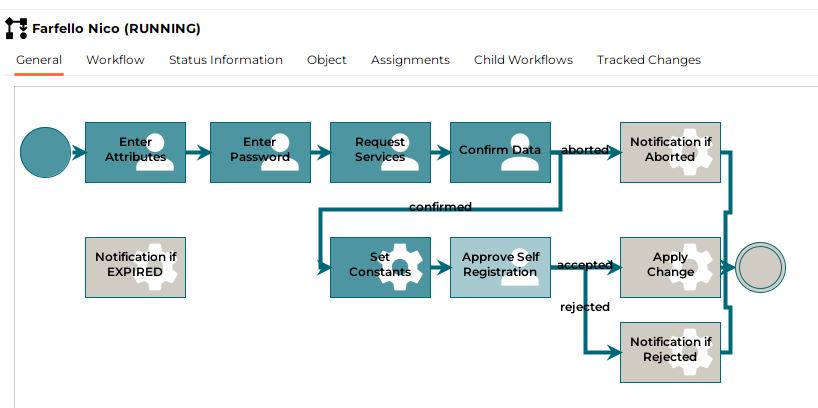Select the Set Constants activity
This screenshot has width=818, height=408.
tap(380, 268)
